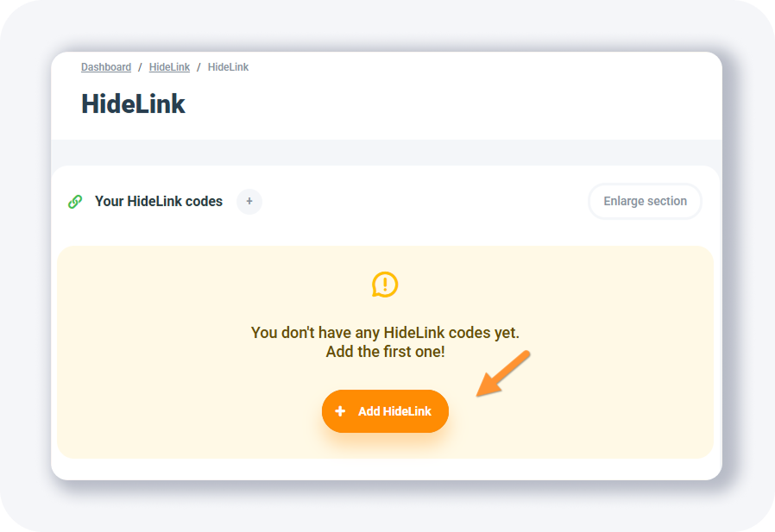The image size is (775, 532).
Task: Click the "Add the first one!" message
Action: [385, 352]
